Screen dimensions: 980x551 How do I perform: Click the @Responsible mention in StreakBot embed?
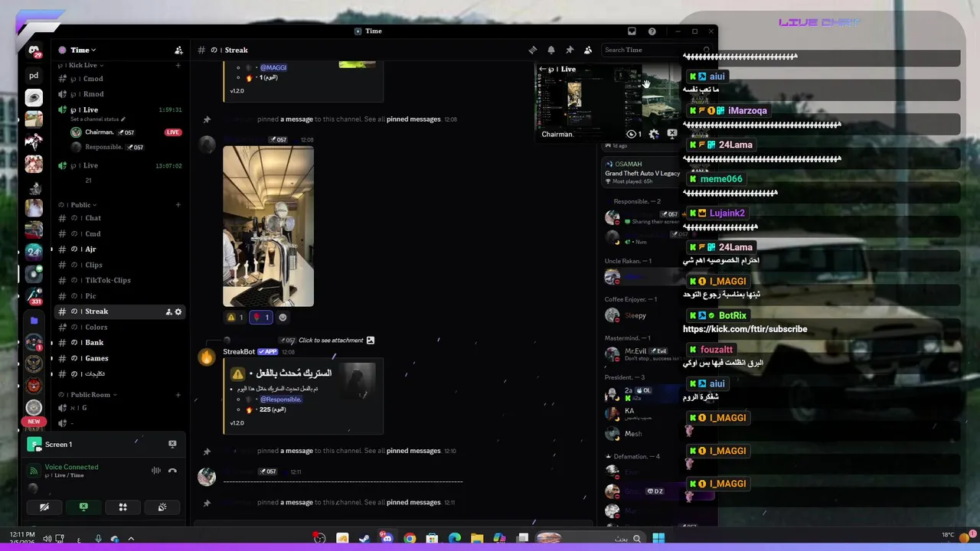(281, 399)
